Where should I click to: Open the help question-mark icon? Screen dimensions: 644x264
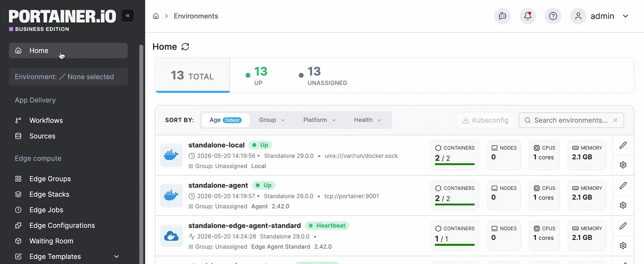tap(553, 16)
